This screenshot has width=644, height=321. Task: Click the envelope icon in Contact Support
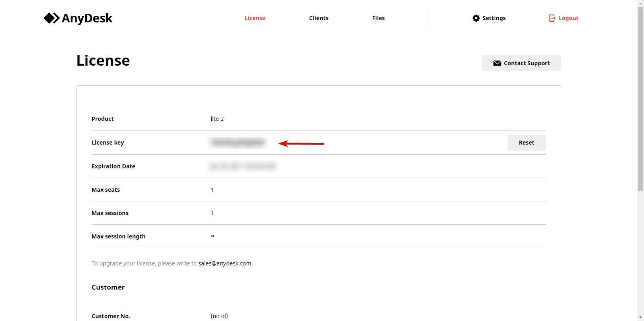click(497, 63)
